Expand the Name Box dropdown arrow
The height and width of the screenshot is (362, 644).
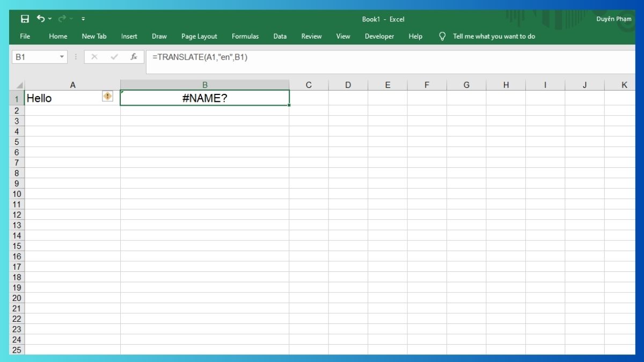coord(62,57)
